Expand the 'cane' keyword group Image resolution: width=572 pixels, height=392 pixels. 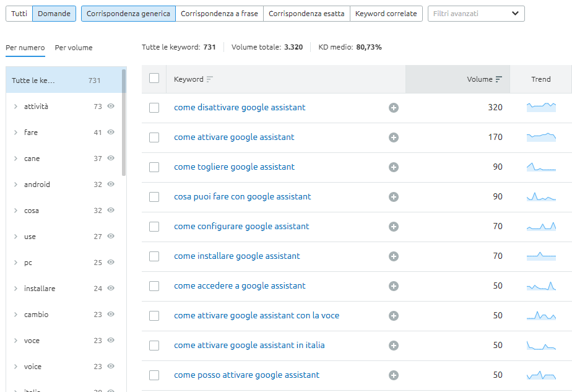pos(15,159)
